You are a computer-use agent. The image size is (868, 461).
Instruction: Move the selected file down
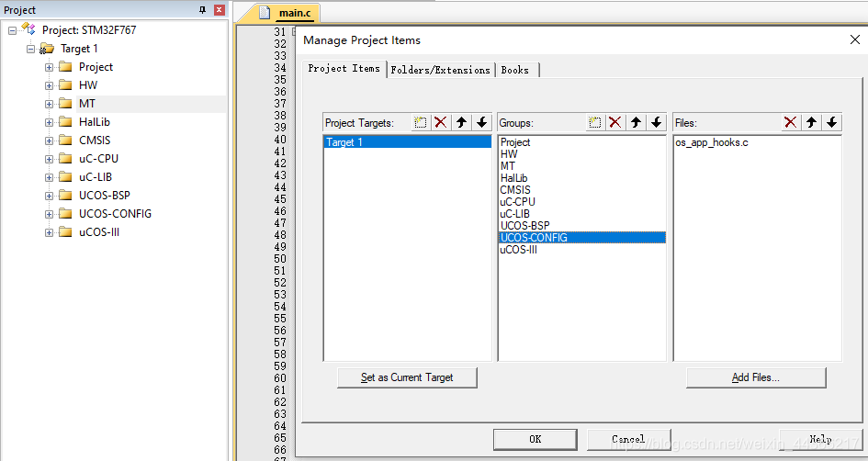(x=831, y=122)
